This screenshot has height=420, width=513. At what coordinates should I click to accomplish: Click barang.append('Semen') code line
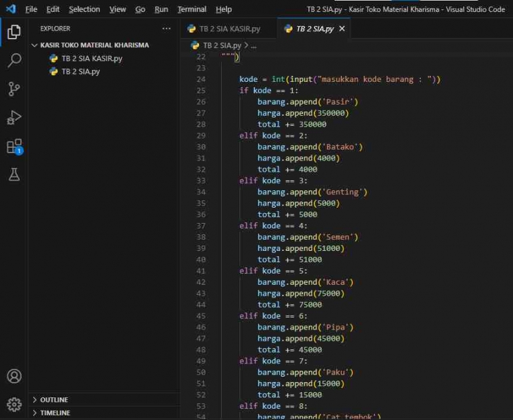pos(308,238)
